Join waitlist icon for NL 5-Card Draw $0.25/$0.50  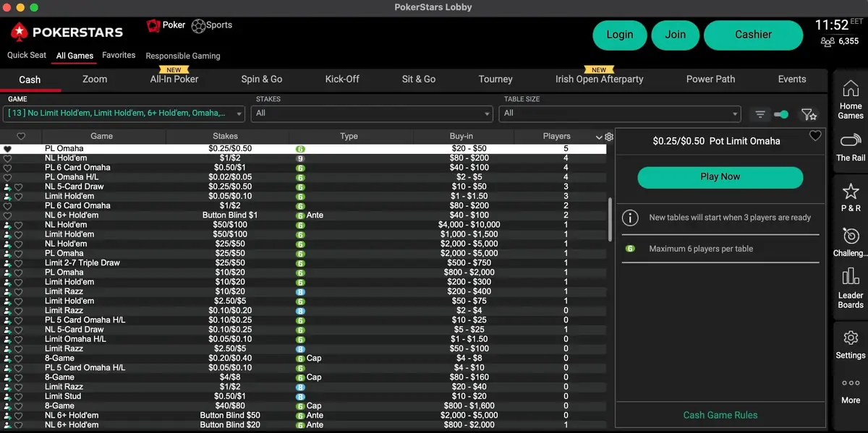pyautogui.click(x=7, y=187)
